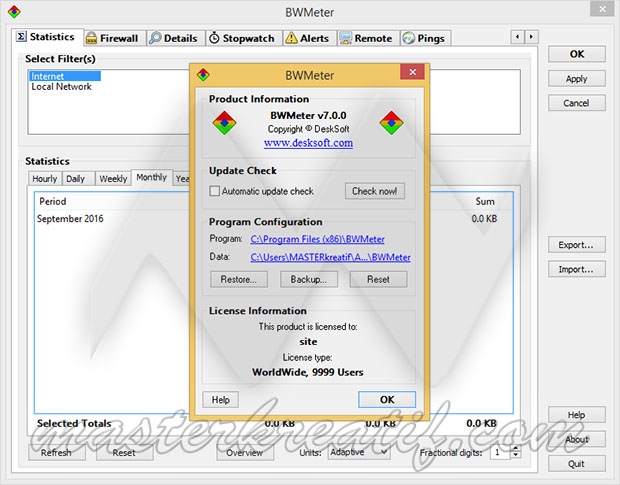The width and height of the screenshot is (620, 485).
Task: Open the www.desksoft.com link
Action: (x=308, y=143)
